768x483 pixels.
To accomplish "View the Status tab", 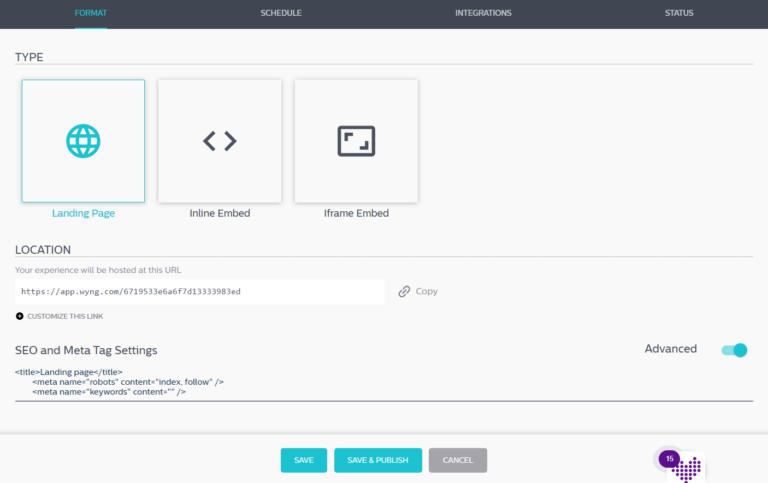I will pyautogui.click(x=679, y=13).
